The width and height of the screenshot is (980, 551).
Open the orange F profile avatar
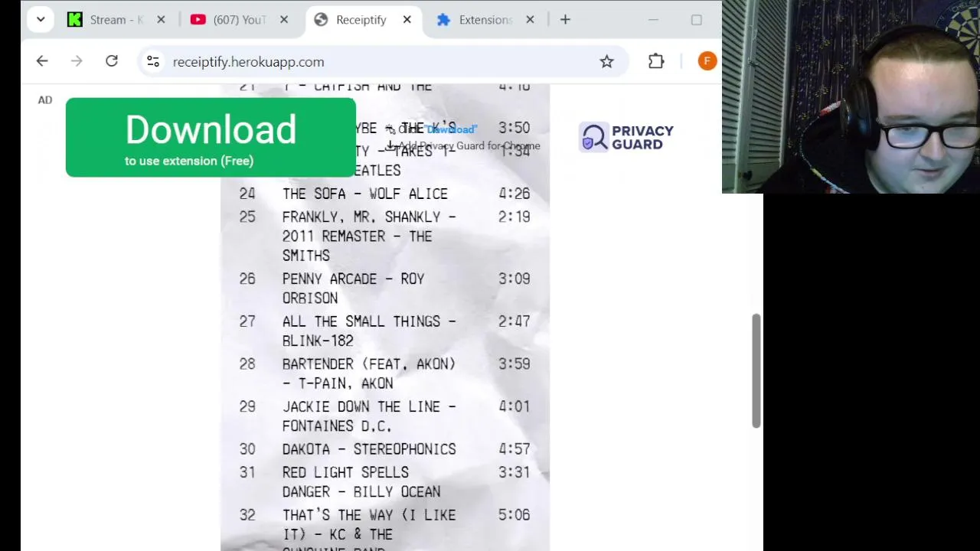click(x=707, y=61)
